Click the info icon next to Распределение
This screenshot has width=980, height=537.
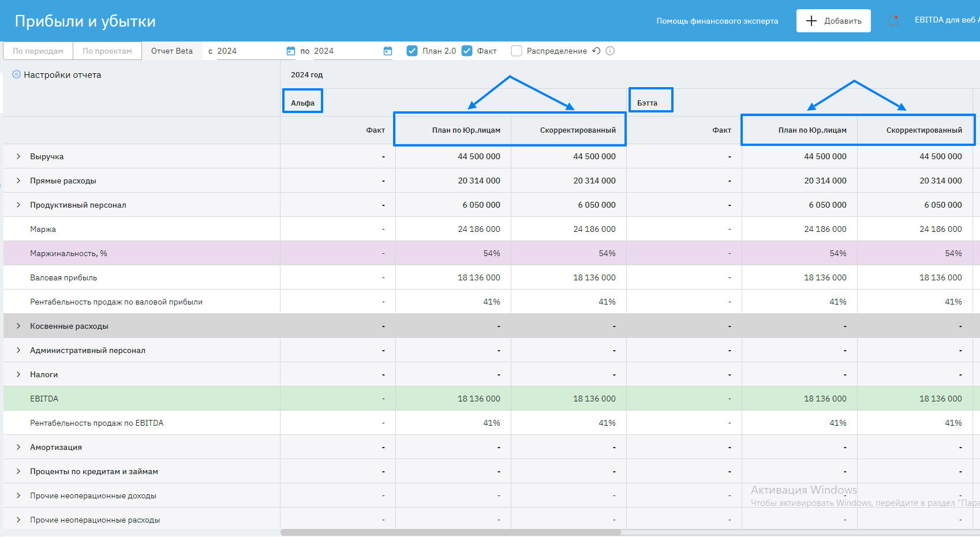pyautogui.click(x=610, y=51)
